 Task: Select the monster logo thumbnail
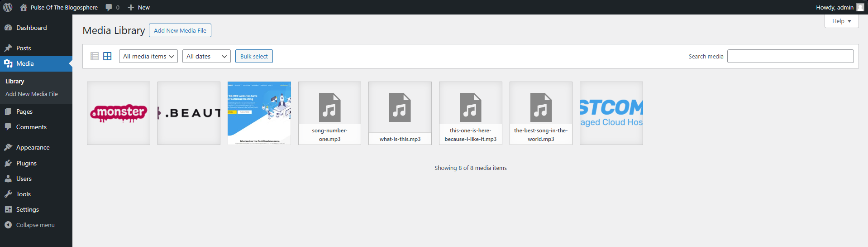(119, 113)
